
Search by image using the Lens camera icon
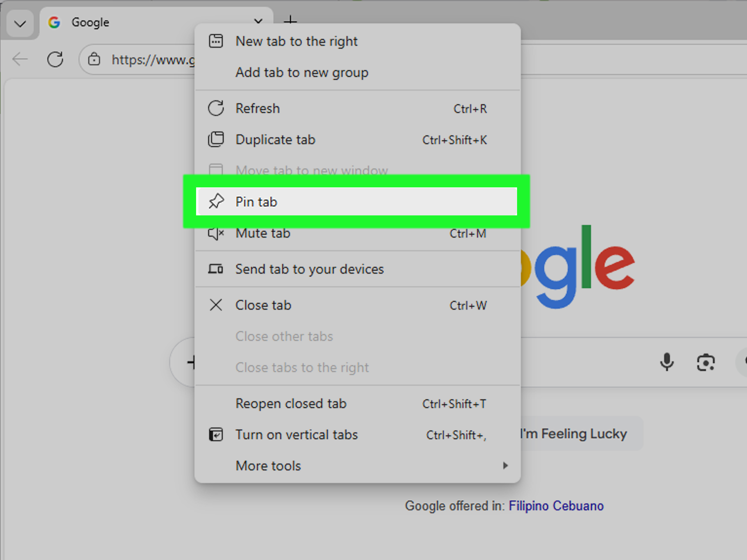click(x=706, y=362)
